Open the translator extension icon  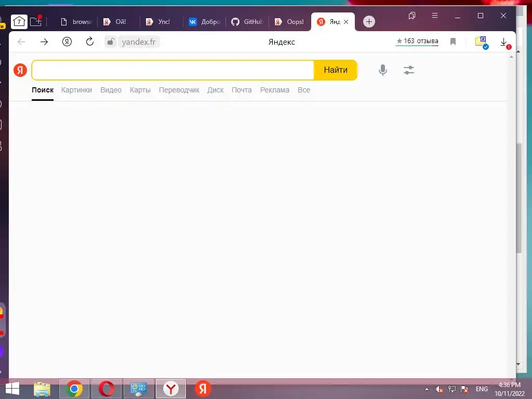482,42
